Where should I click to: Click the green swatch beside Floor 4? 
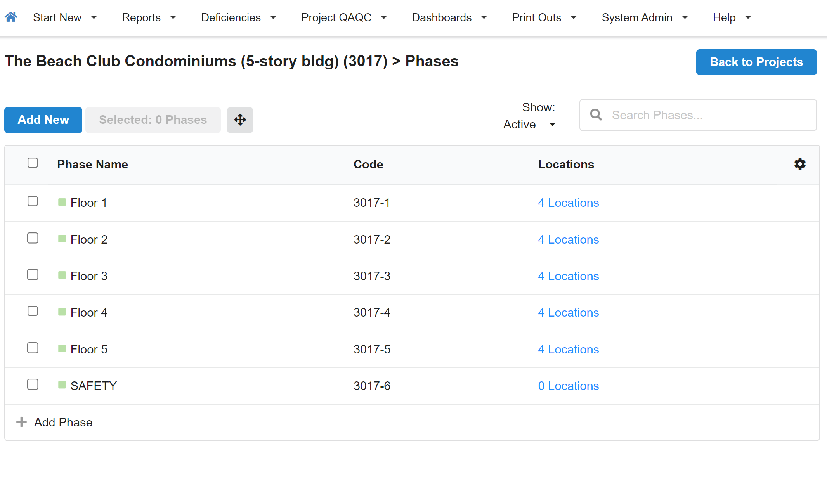click(x=62, y=312)
